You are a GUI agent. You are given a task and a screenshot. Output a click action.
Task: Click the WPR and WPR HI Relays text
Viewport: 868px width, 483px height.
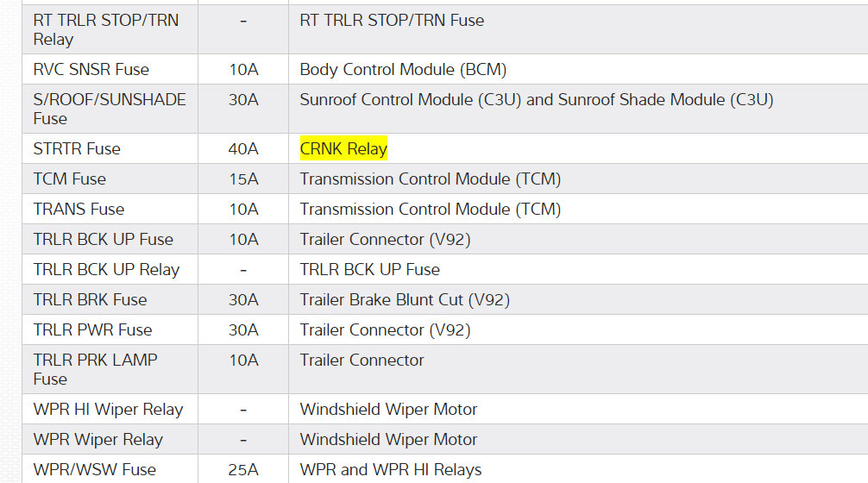tap(391, 470)
